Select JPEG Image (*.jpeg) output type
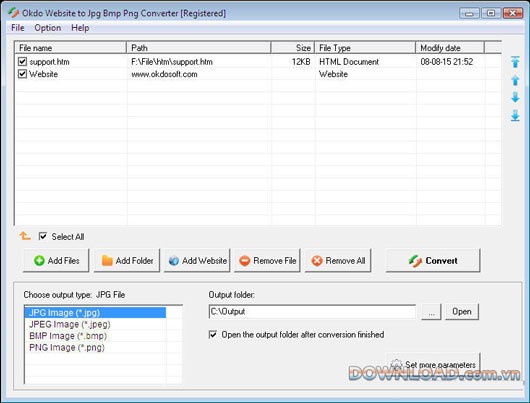The image size is (530, 403). click(x=95, y=324)
